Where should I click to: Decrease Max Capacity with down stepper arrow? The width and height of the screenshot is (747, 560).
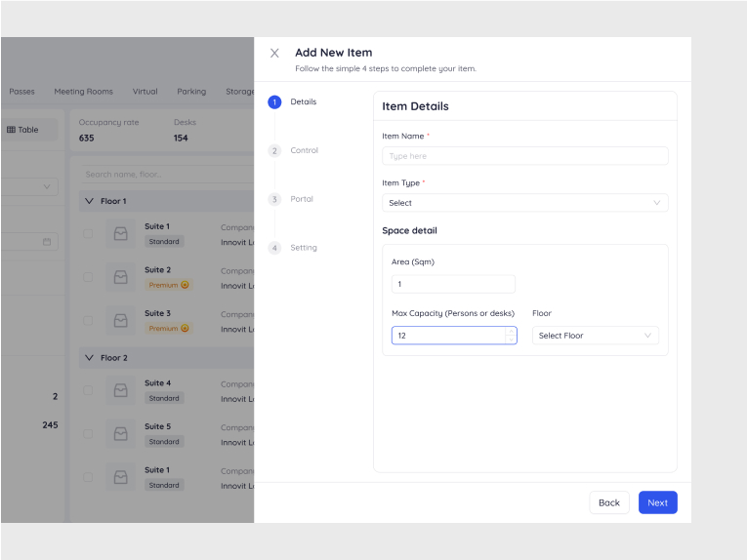point(511,340)
